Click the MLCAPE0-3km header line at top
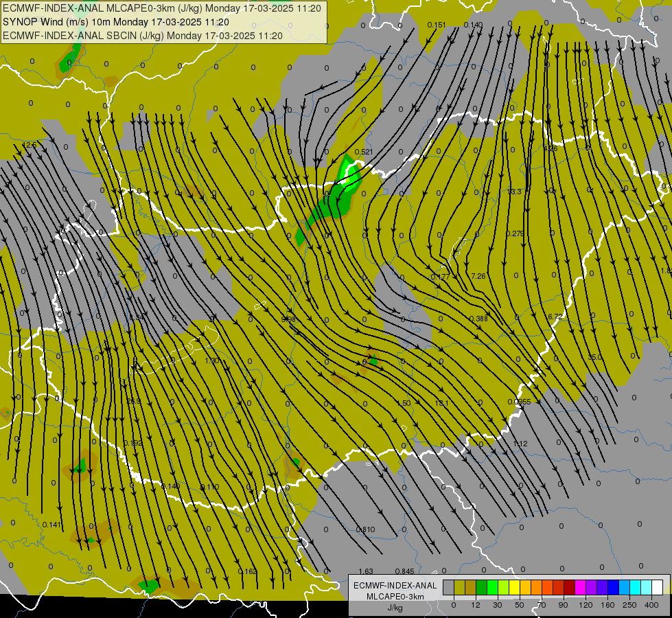This screenshot has width=672, height=618. point(161,8)
